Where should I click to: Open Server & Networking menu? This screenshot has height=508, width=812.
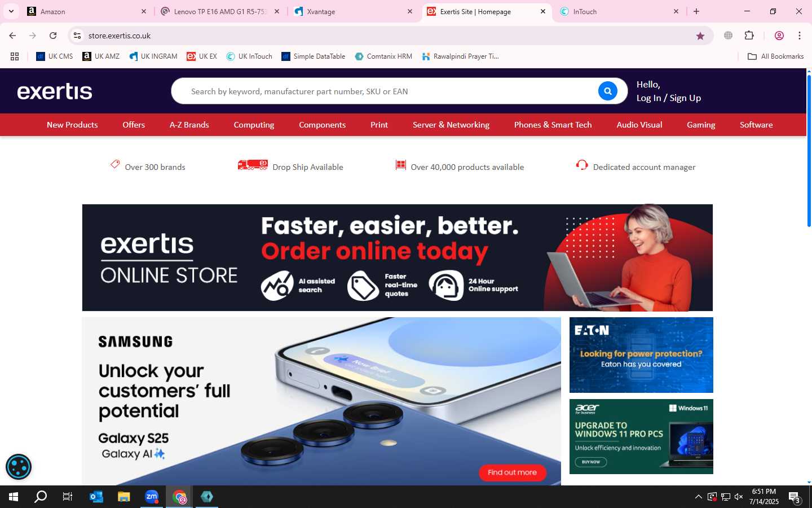pyautogui.click(x=451, y=125)
